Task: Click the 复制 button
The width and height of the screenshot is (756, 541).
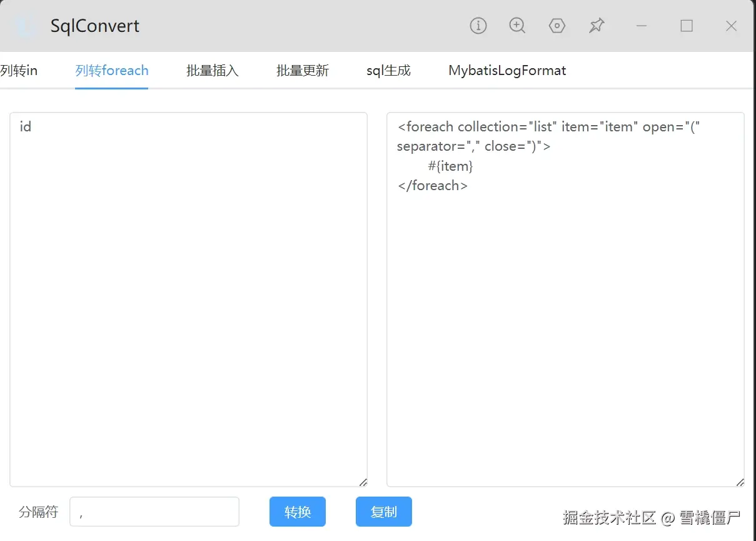Action: pyautogui.click(x=384, y=512)
